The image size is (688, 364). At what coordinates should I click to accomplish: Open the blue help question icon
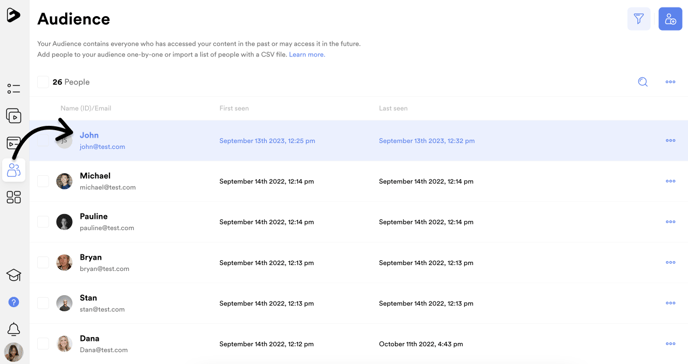coord(14,302)
